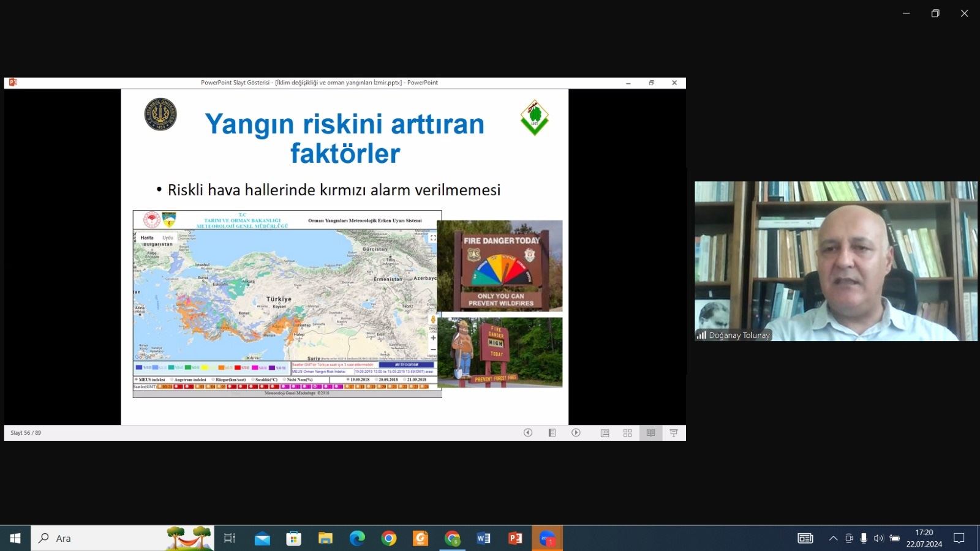Switch to Normal view in PowerPoint

tap(605, 433)
